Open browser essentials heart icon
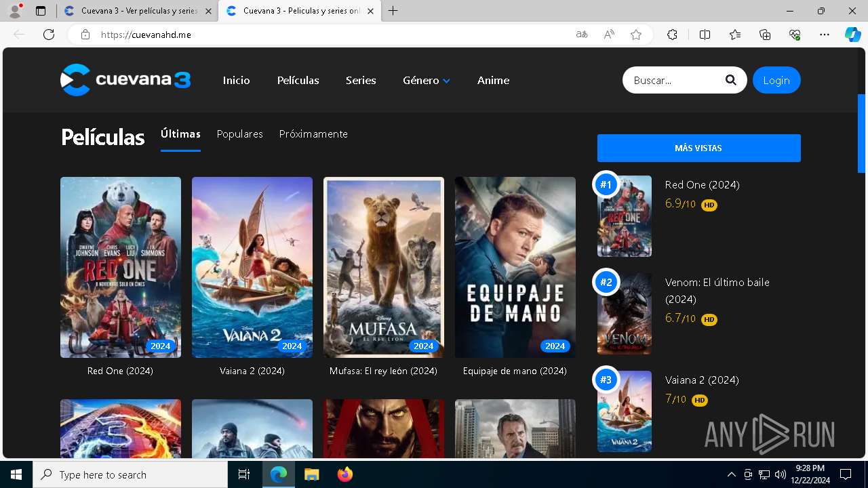Viewport: 868px width, 488px height. coord(795,35)
